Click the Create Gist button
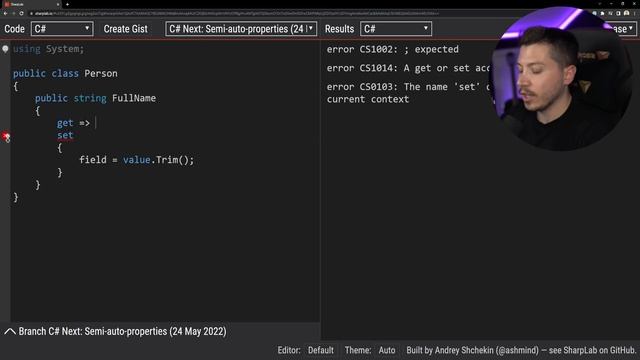This screenshot has height=360, width=640. pyautogui.click(x=125, y=29)
